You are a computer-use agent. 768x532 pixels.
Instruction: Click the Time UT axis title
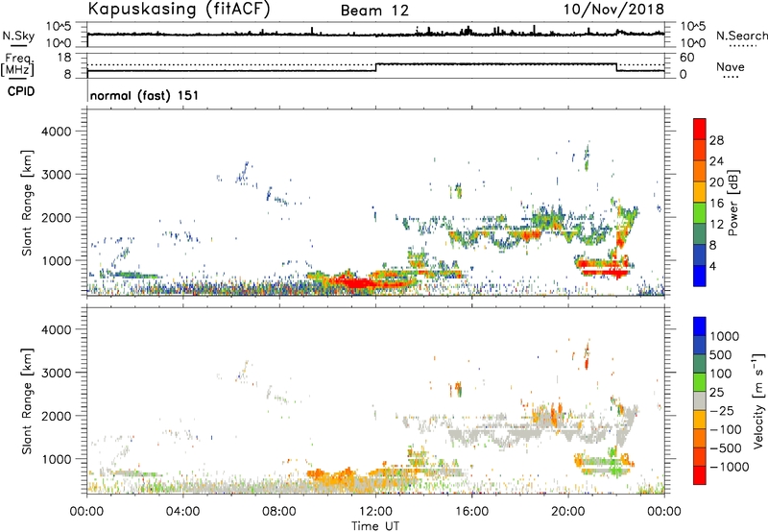pos(375,526)
